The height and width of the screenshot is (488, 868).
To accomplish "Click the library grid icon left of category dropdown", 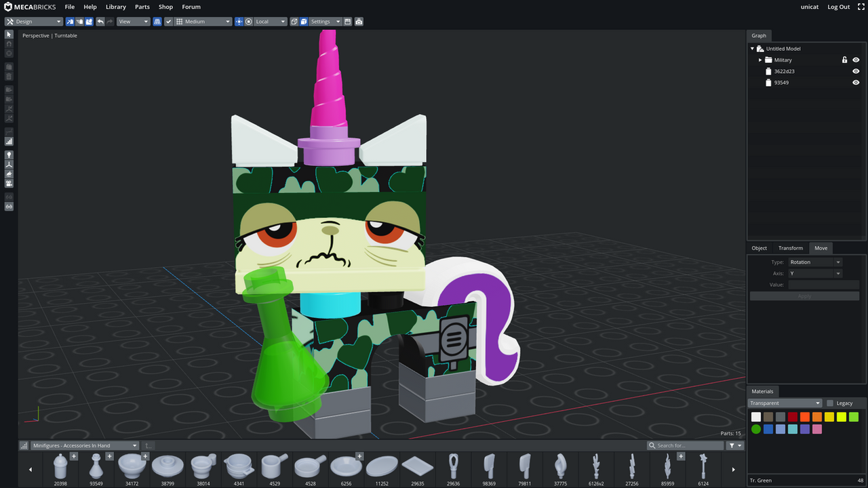I will pyautogui.click(x=24, y=445).
